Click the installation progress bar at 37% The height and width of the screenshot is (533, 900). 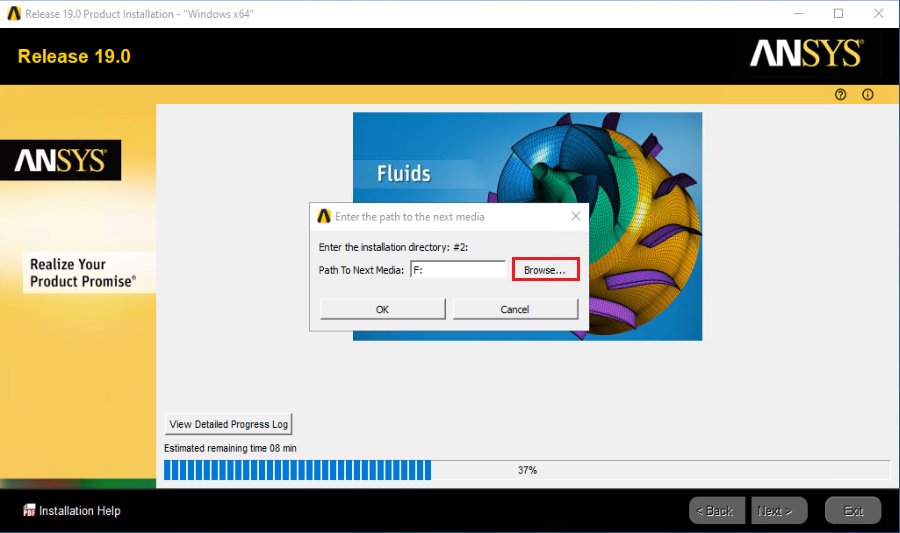(x=526, y=470)
